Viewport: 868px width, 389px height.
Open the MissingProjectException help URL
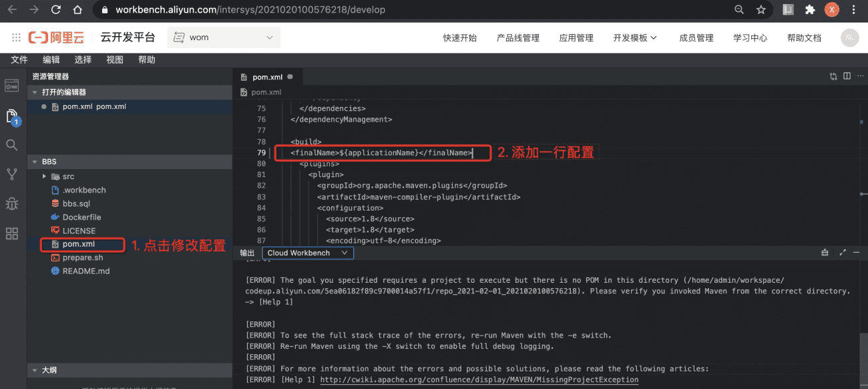pyautogui.click(x=479, y=380)
